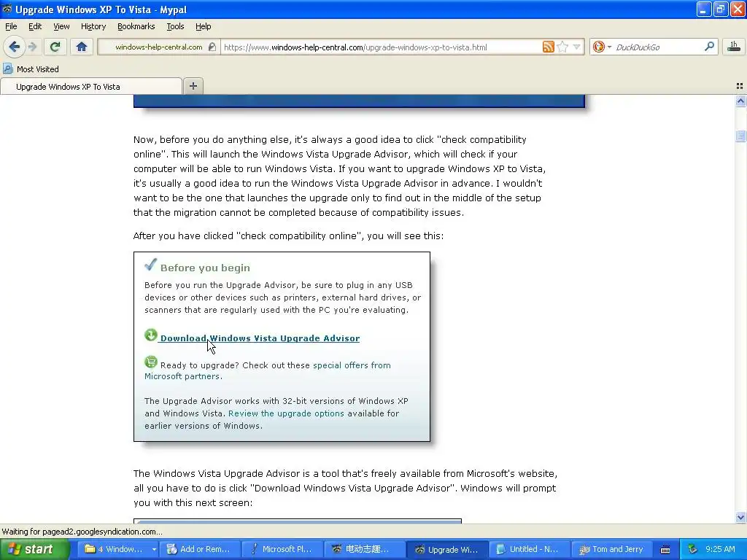Open a new tab with plus button
This screenshot has height=560, width=747.
[x=193, y=86]
